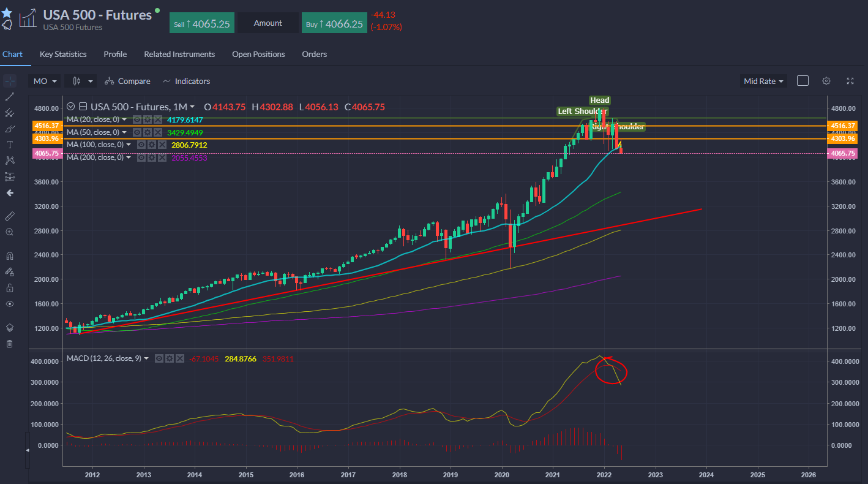The width and height of the screenshot is (868, 484).
Task: Click the back arrow in left toolbar
Action: [x=9, y=192]
